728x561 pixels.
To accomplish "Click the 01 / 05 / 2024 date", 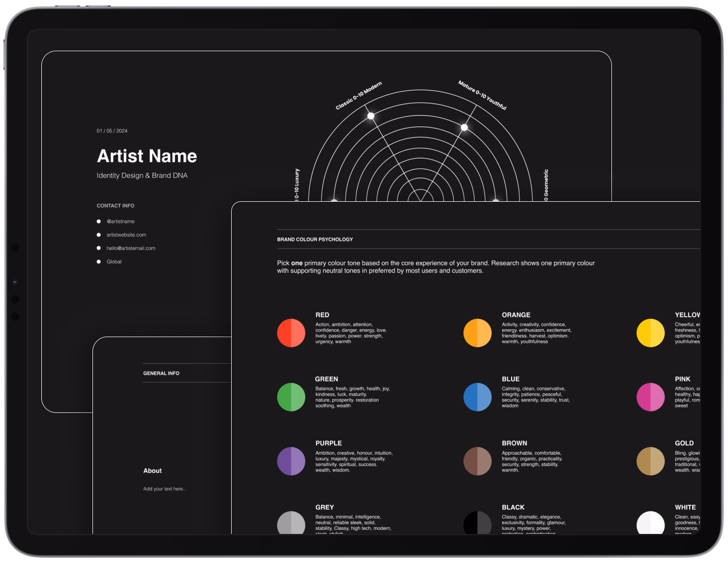I will pyautogui.click(x=112, y=131).
